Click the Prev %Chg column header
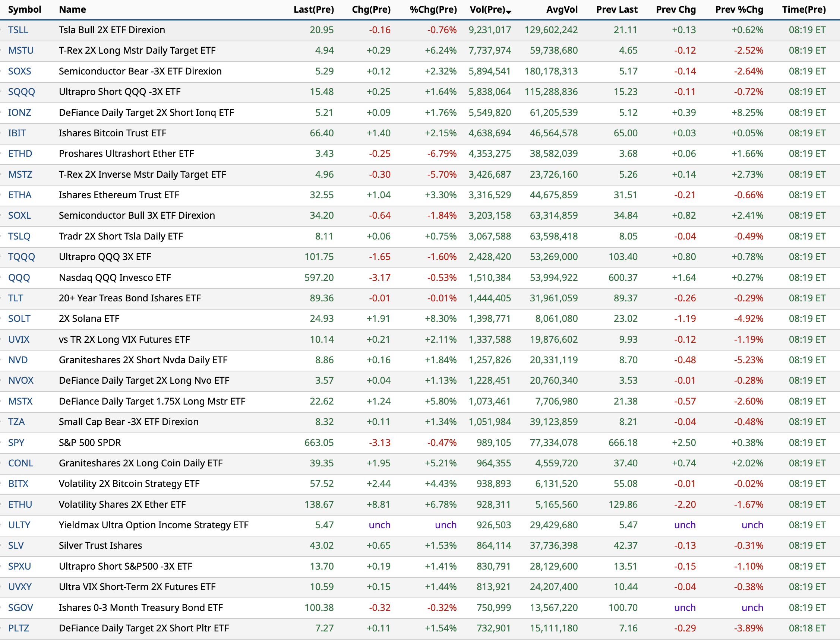Image resolution: width=840 pixels, height=640 pixels. 739,10
